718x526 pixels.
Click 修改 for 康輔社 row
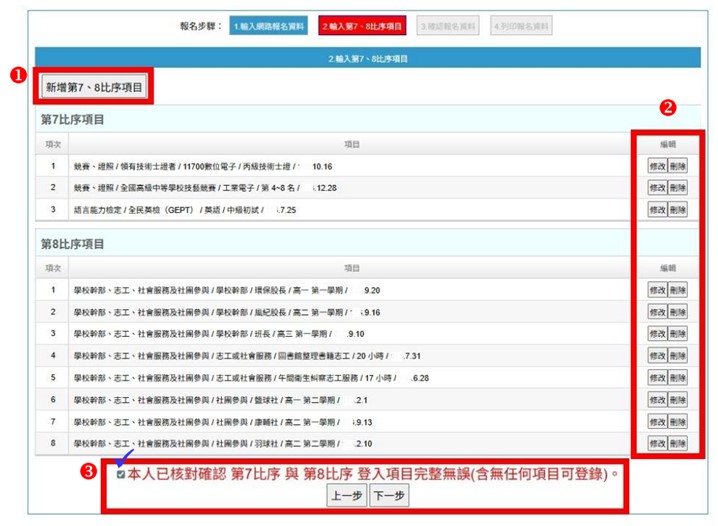coord(657,421)
